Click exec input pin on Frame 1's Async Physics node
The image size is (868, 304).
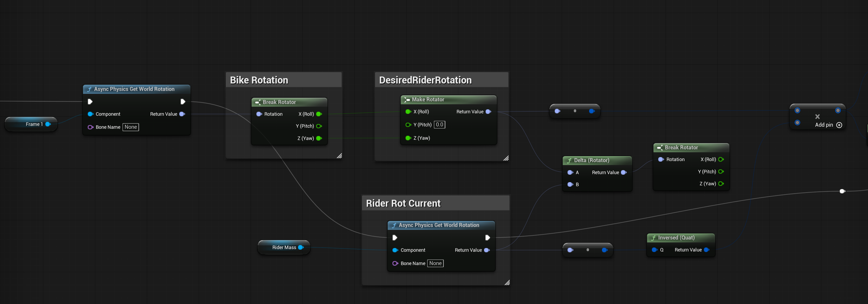coord(90,102)
